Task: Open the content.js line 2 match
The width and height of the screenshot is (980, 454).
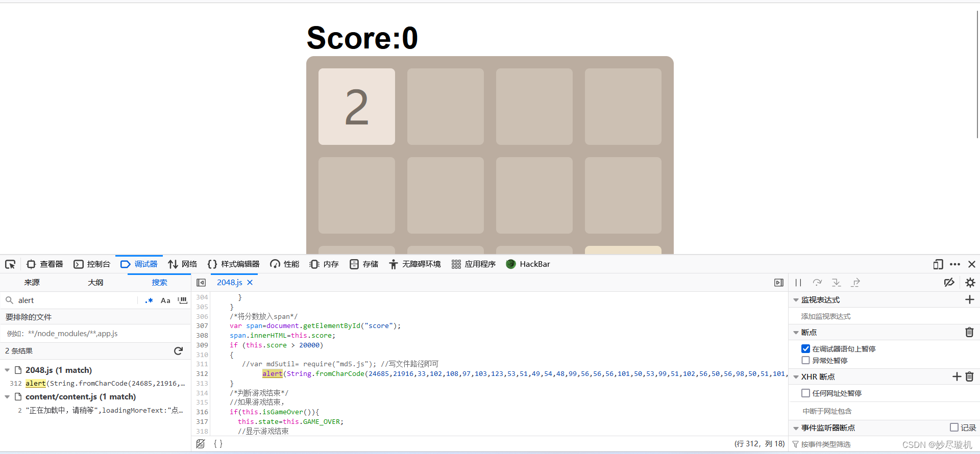Action: coord(97,410)
